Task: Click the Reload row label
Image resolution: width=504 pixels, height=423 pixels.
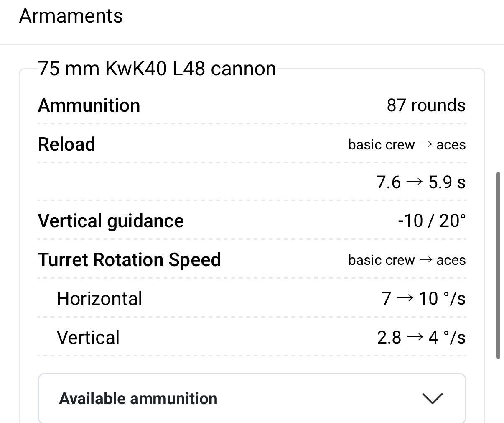Action: pos(66,144)
